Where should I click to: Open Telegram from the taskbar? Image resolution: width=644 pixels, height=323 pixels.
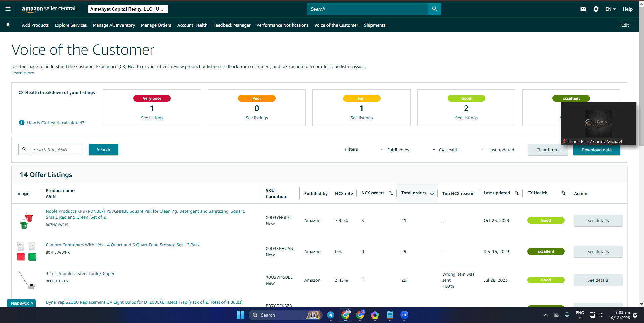(331, 315)
